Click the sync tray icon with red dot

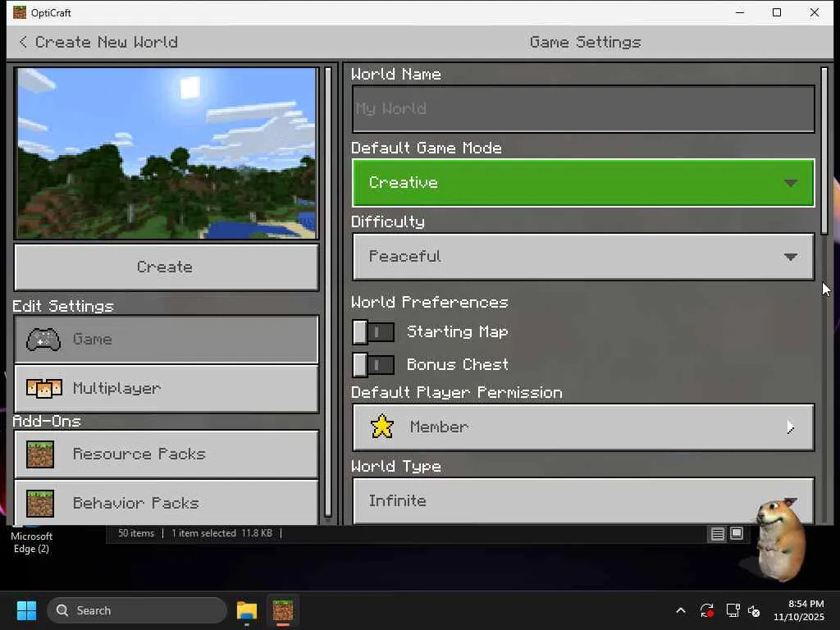click(x=706, y=610)
